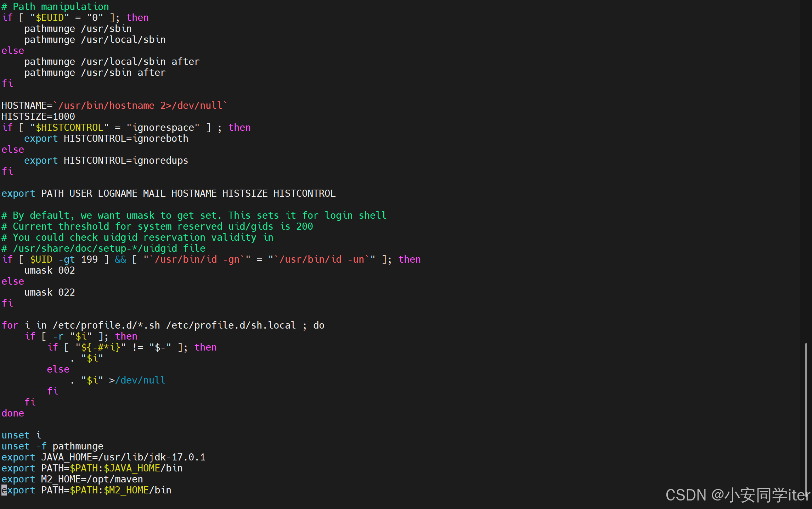Image resolution: width=812 pixels, height=509 pixels.
Task: Click the 'export PATH USER LOGNAME' line
Action: pyautogui.click(x=168, y=194)
